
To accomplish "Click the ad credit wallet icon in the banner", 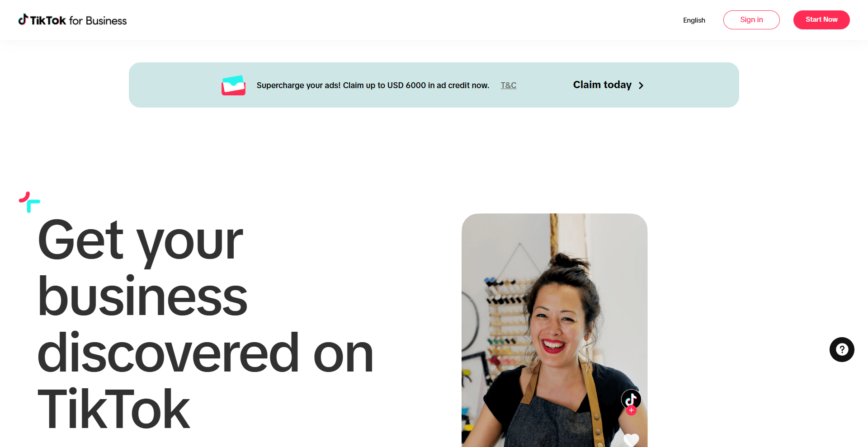I will pos(233,85).
